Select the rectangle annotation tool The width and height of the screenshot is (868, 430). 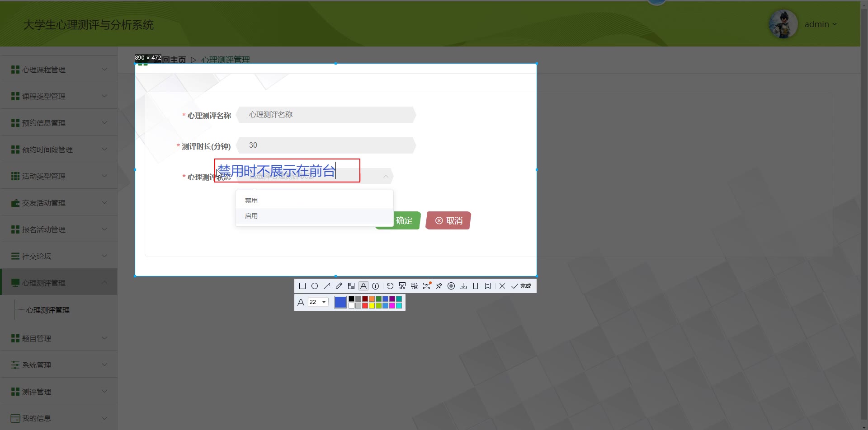coord(302,286)
